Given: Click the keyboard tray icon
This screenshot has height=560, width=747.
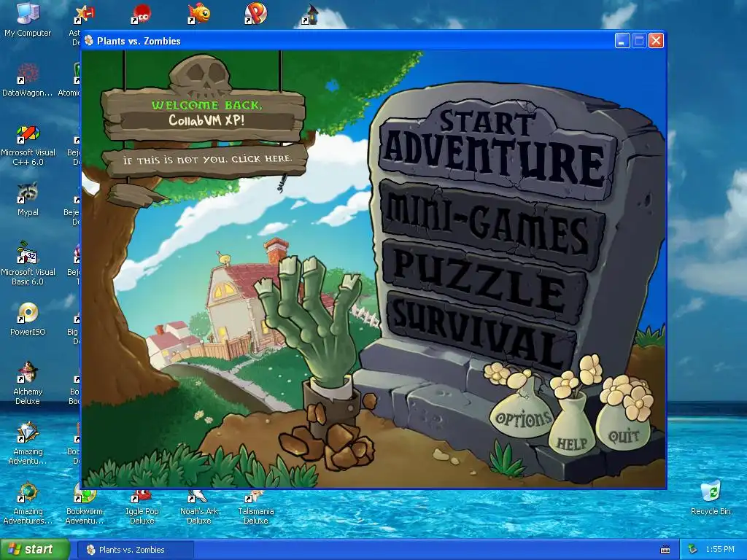Looking at the screenshot, I should coord(665,550).
